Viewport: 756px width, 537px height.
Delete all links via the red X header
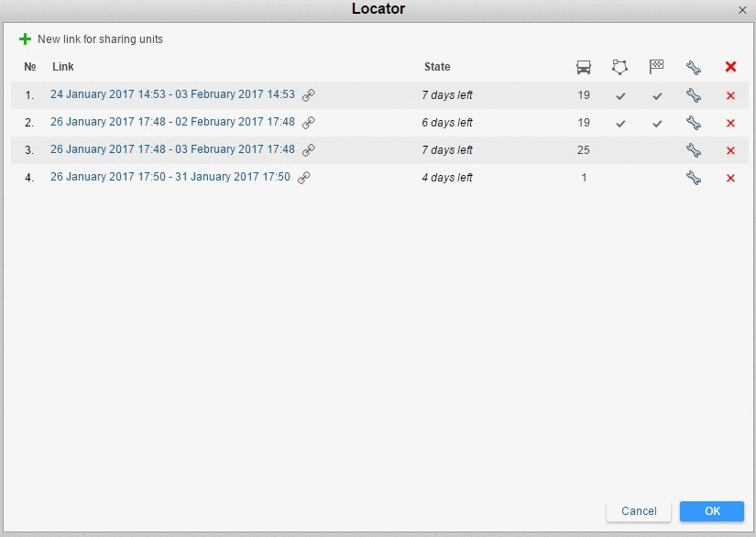730,66
